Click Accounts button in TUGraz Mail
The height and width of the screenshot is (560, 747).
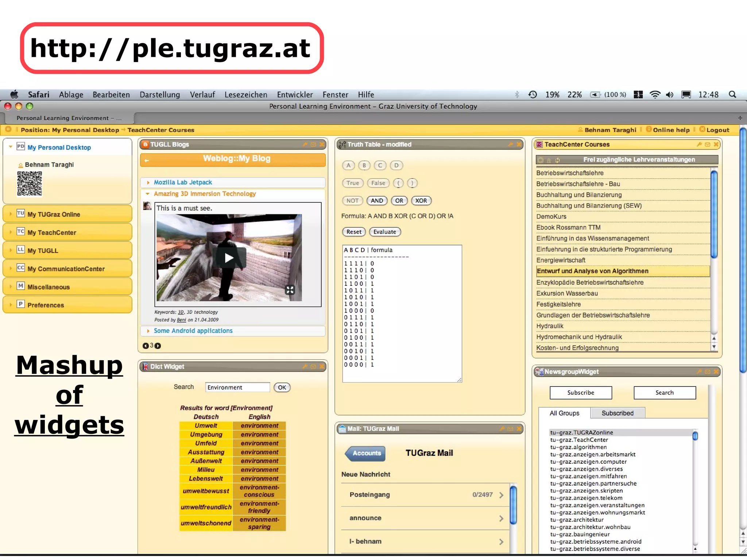click(x=366, y=453)
